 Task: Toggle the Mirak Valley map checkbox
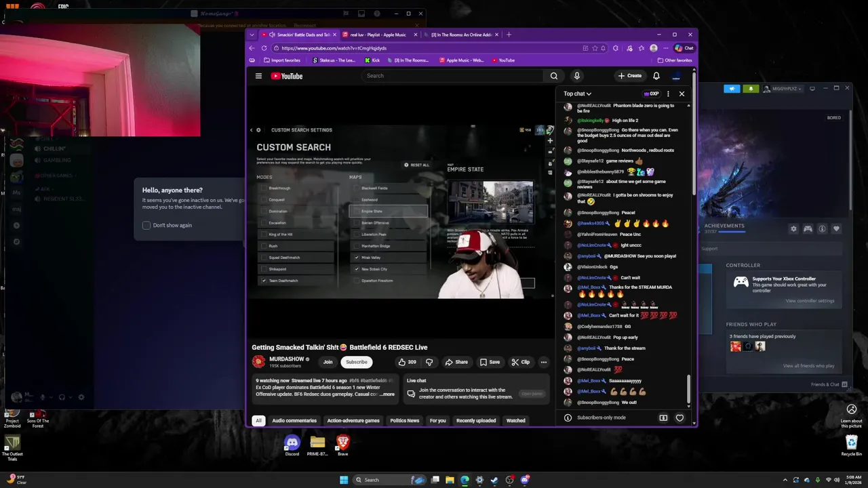click(x=357, y=258)
